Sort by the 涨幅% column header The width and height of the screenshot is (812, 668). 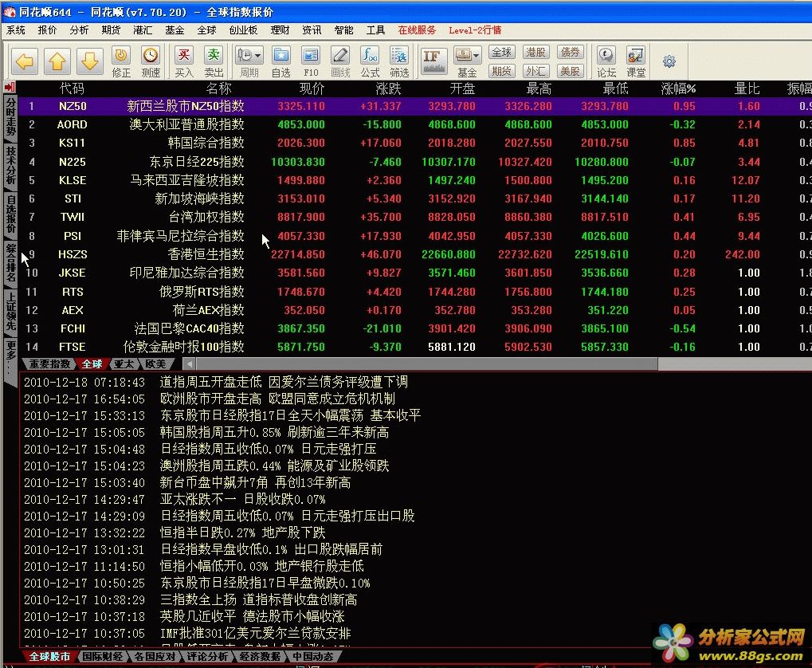678,88
